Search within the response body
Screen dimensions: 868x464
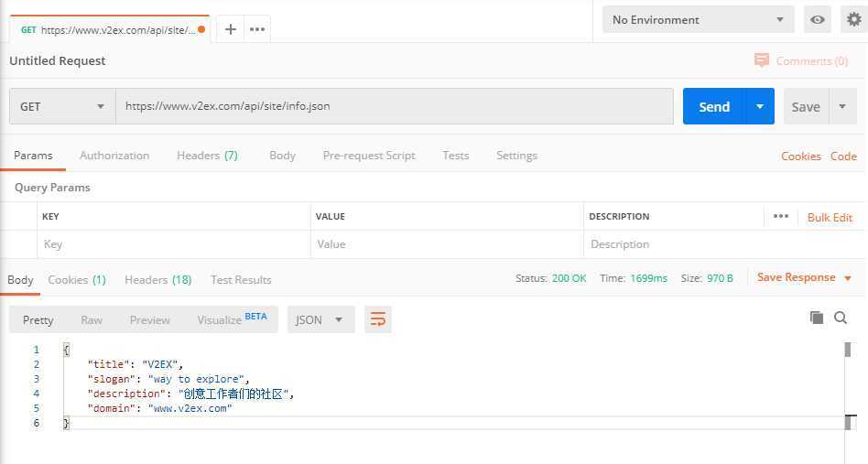point(841,318)
